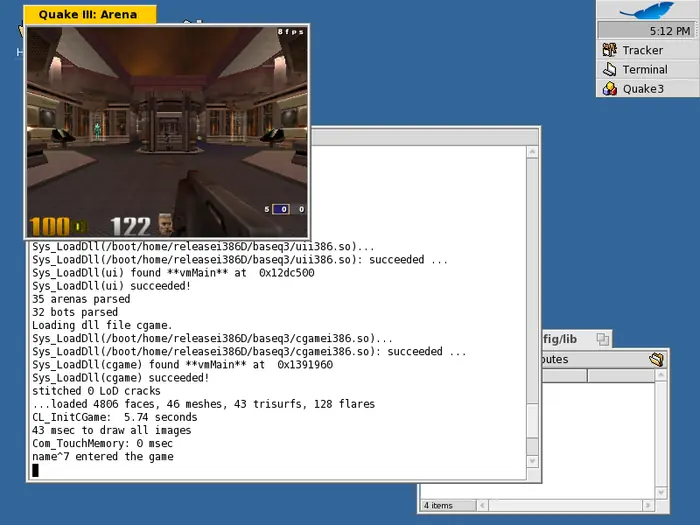Click the Quake III game viewport

point(167,132)
